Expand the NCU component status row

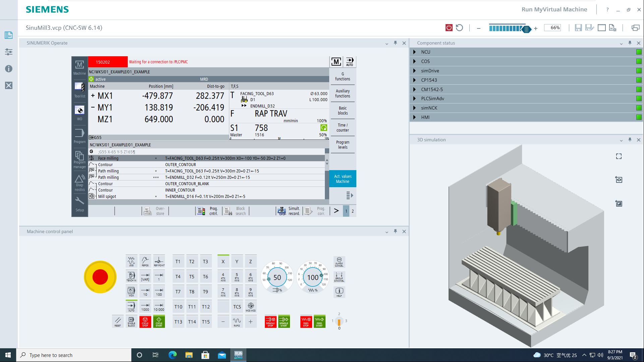click(x=415, y=52)
